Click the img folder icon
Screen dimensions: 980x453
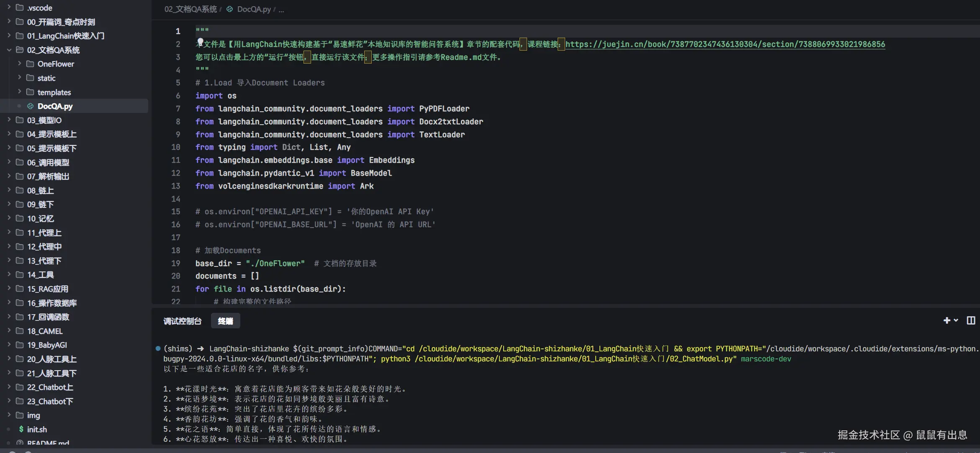pyautogui.click(x=20, y=415)
